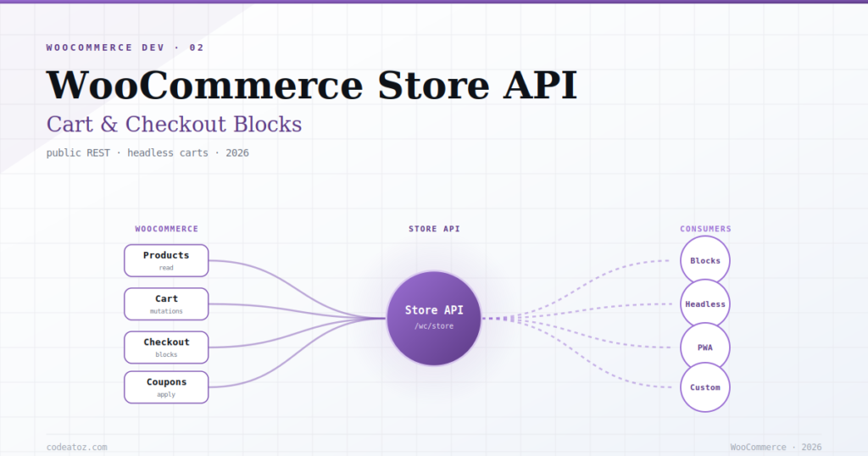Select the Cart mutations box

pyautogui.click(x=166, y=303)
